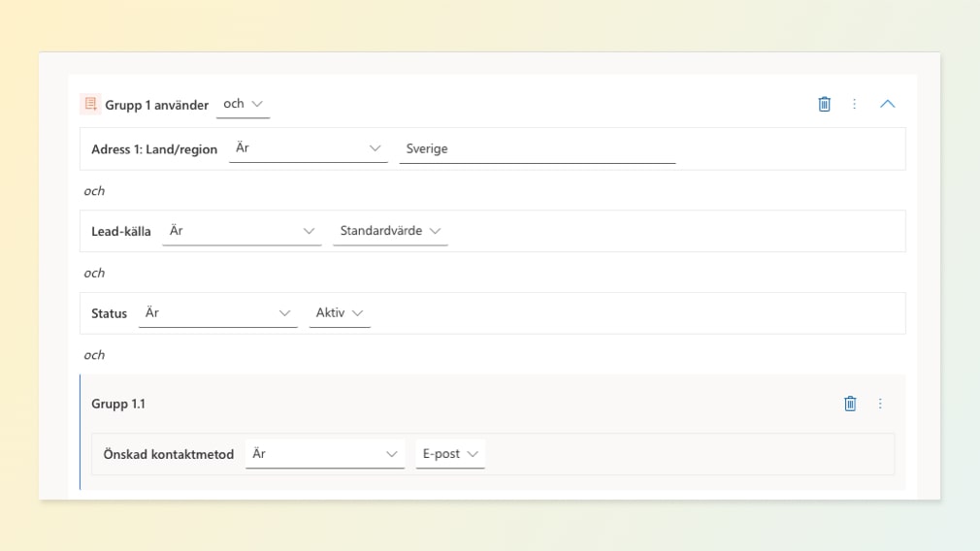The height and width of the screenshot is (551, 980).
Task: Open the Grupp 1.1 more options menu
Action: pyautogui.click(x=881, y=404)
